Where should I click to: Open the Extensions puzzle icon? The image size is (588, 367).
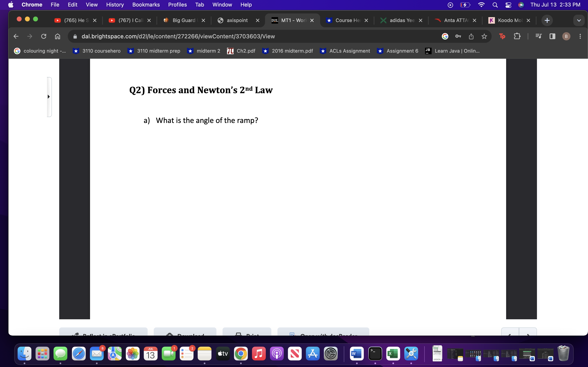pos(517,36)
